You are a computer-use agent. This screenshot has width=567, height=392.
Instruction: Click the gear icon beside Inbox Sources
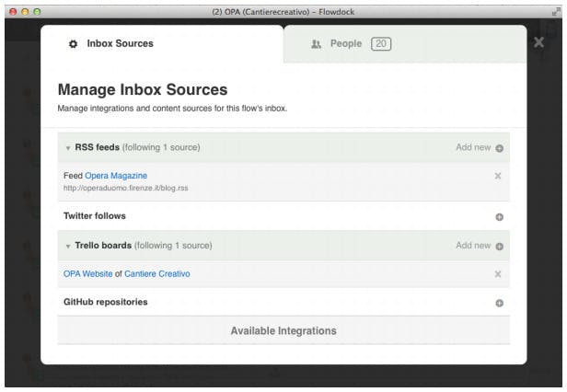73,44
